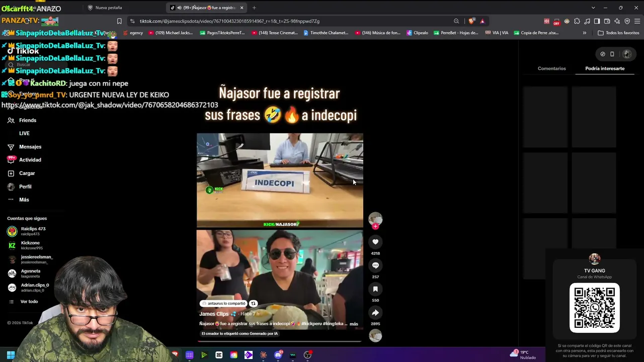644x362 pixels.
Task: Click the monkey-face extension icon
Action: [567, 21]
